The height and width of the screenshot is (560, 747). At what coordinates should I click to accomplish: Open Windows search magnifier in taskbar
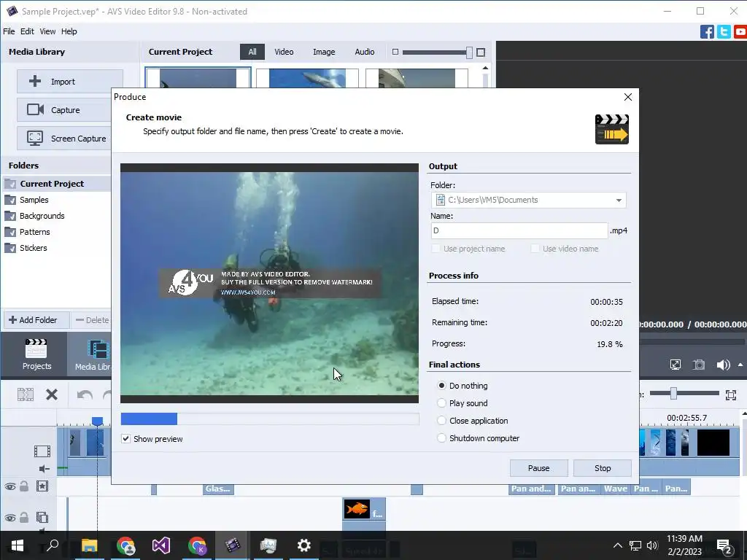pyautogui.click(x=52, y=545)
